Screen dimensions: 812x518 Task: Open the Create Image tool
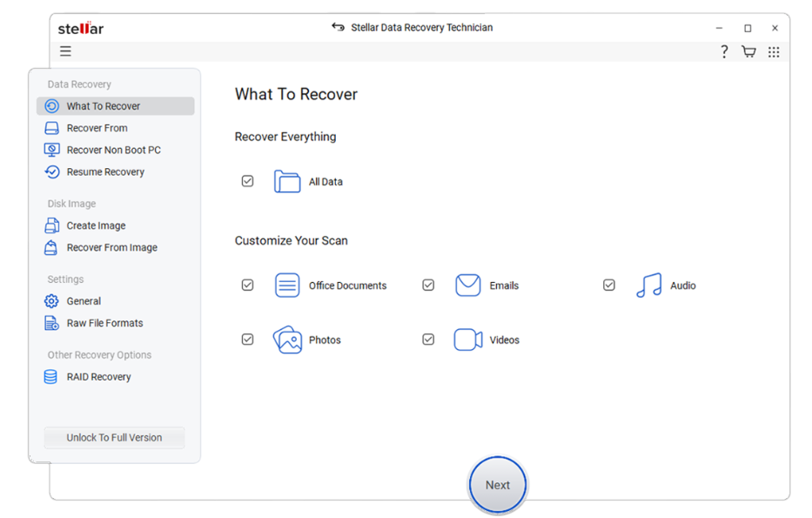click(x=52, y=225)
